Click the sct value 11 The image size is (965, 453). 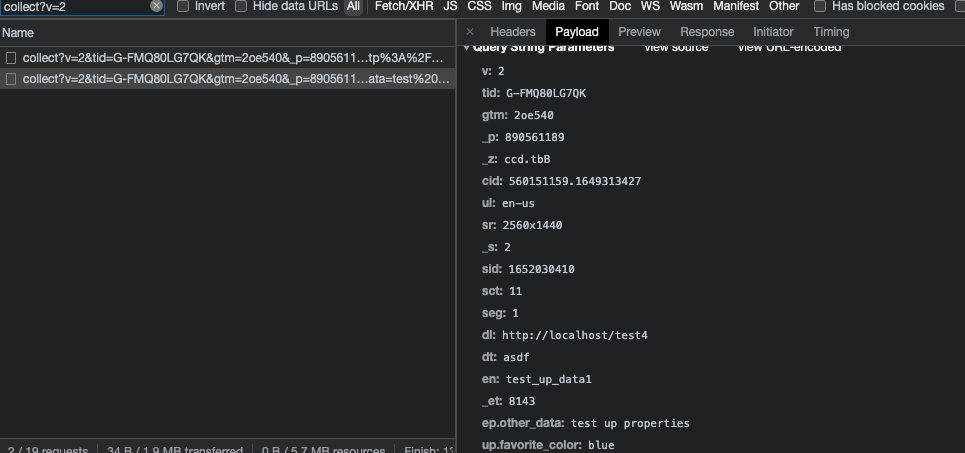516,291
